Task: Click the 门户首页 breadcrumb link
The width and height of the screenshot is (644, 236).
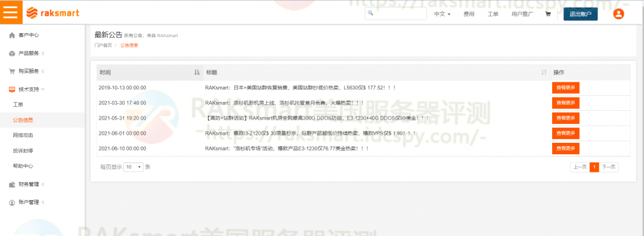Action: pos(103,45)
